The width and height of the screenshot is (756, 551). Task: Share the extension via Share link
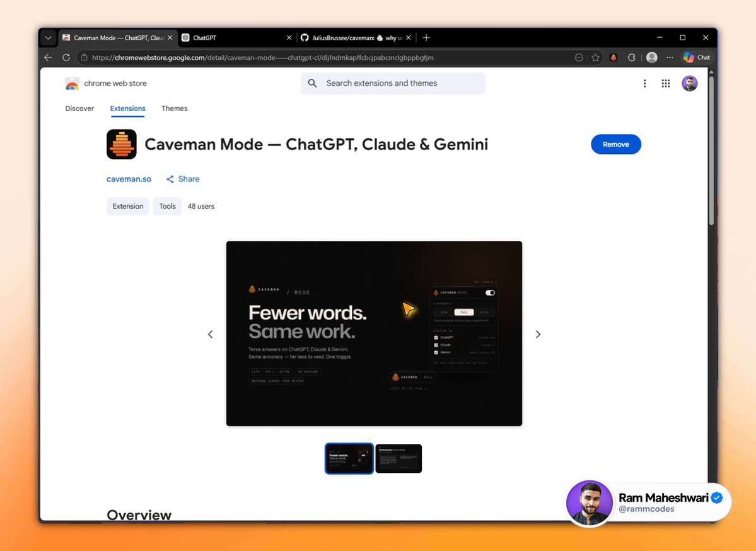(183, 179)
